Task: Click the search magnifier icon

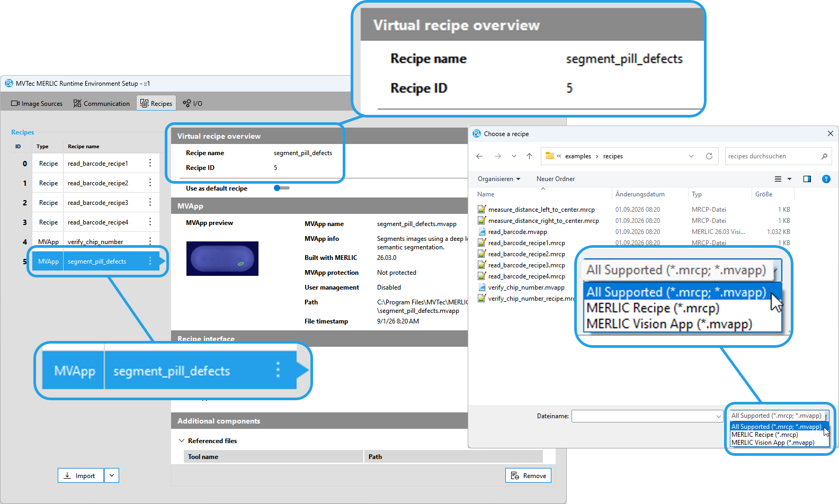Action: [824, 156]
